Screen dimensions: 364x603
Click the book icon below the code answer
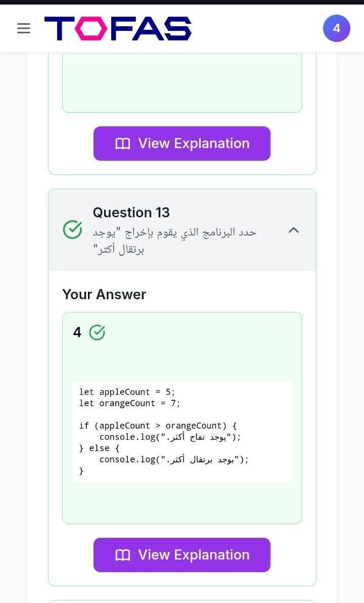click(x=123, y=555)
